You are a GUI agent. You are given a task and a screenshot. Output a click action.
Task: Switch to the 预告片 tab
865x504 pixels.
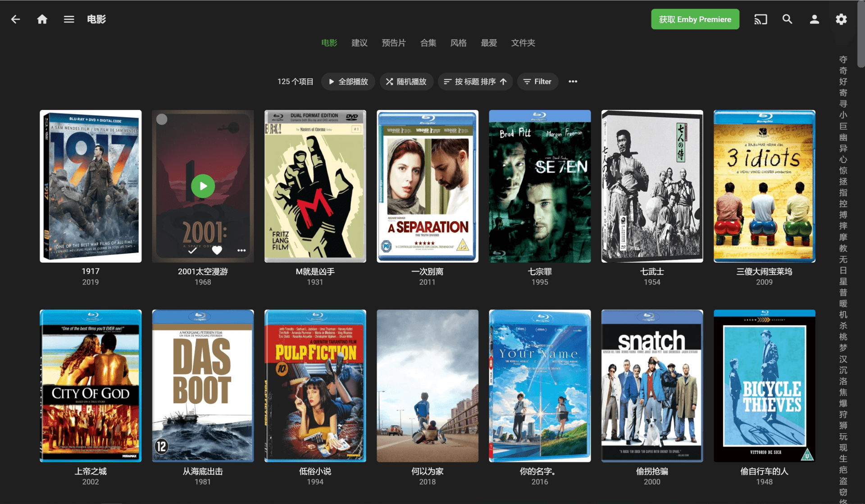(394, 43)
